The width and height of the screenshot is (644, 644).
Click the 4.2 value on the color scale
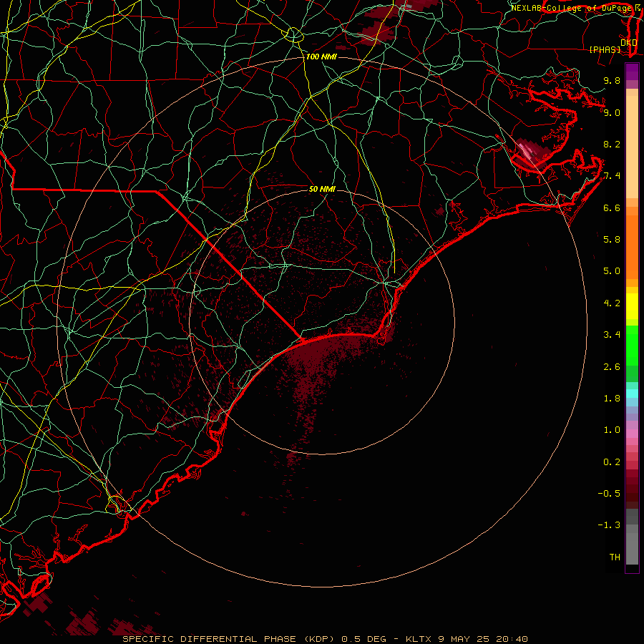612,303
